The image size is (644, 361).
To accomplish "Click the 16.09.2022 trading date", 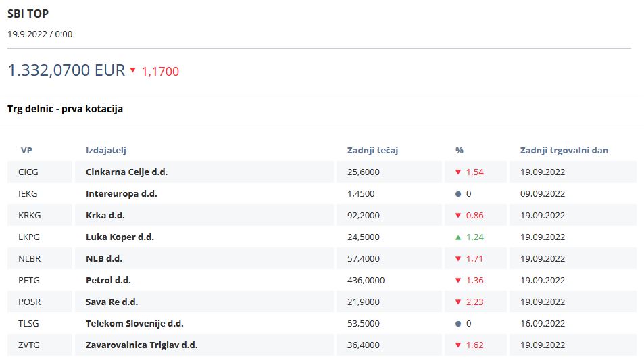I will tap(543, 323).
